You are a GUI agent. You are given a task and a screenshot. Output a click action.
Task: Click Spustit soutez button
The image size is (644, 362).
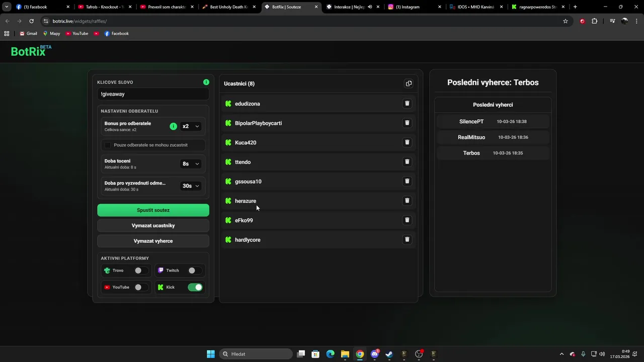[x=153, y=210]
